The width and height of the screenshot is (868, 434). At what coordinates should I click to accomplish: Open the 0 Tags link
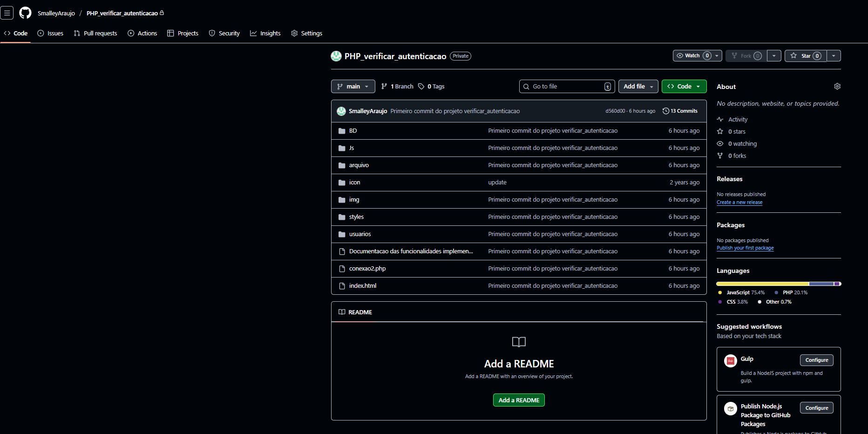431,87
